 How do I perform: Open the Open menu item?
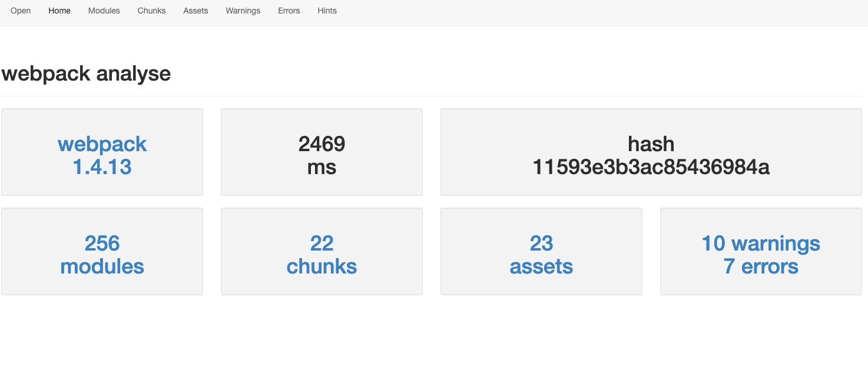pos(21,11)
